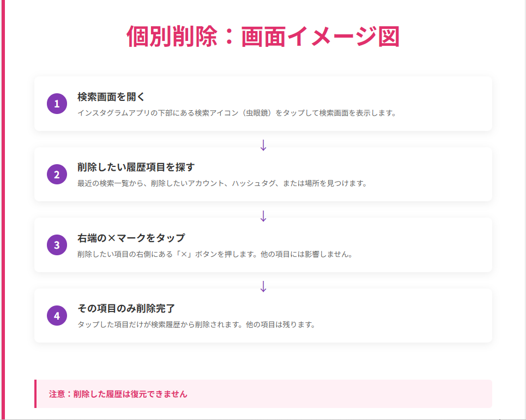Viewport: 526px width, 420px height.
Task: Select the heading 検索画面を開く
Action: pos(111,97)
